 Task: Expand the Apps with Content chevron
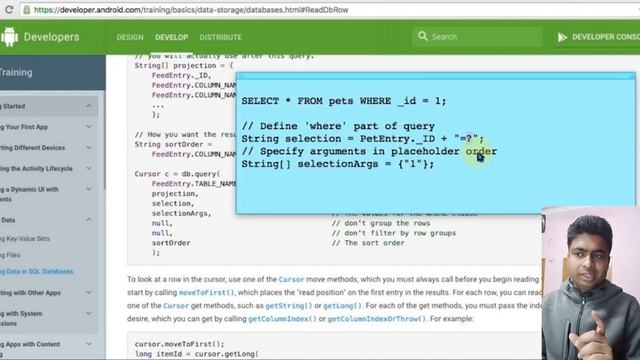click(x=89, y=344)
